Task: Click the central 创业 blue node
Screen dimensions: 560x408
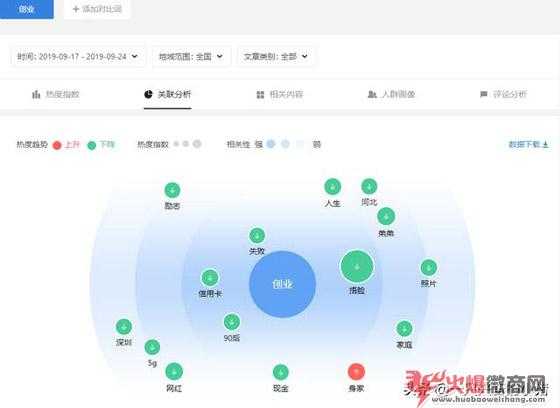Action: pos(282,284)
